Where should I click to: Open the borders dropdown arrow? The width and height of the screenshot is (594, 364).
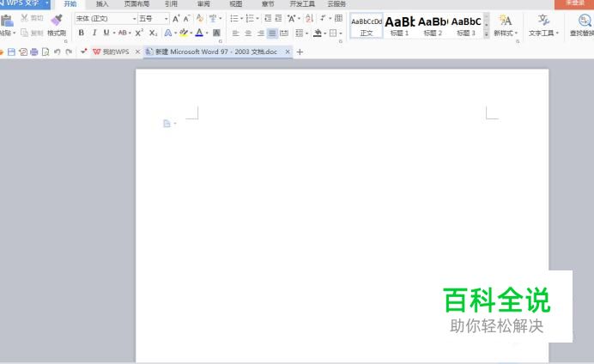click(341, 33)
